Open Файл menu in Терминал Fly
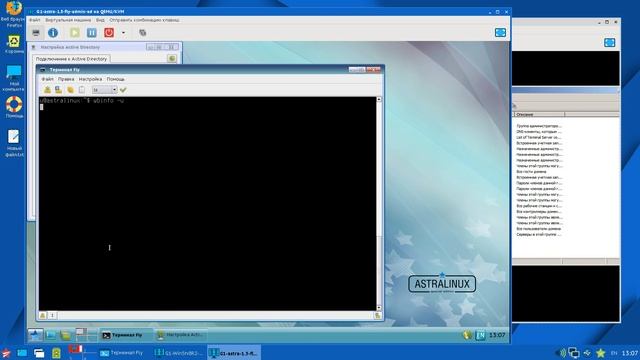Image resolution: width=640 pixels, height=360 pixels. tap(47, 79)
